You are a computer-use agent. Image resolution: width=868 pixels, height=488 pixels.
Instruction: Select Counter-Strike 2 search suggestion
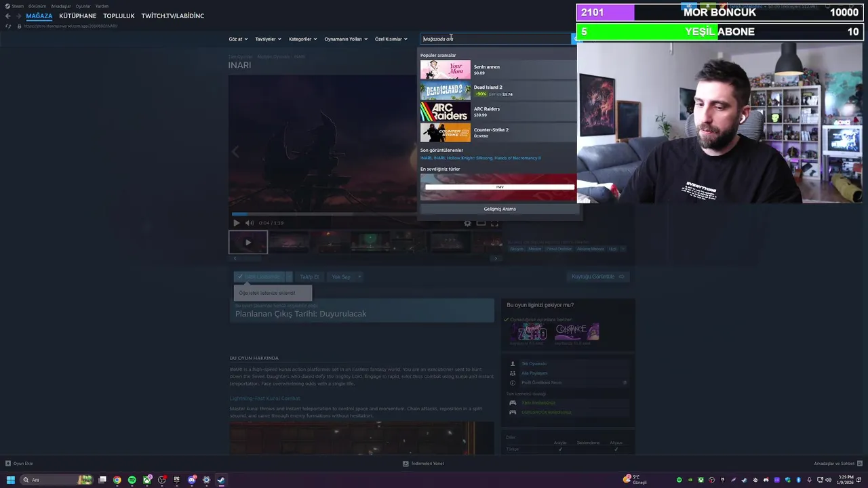point(498,133)
